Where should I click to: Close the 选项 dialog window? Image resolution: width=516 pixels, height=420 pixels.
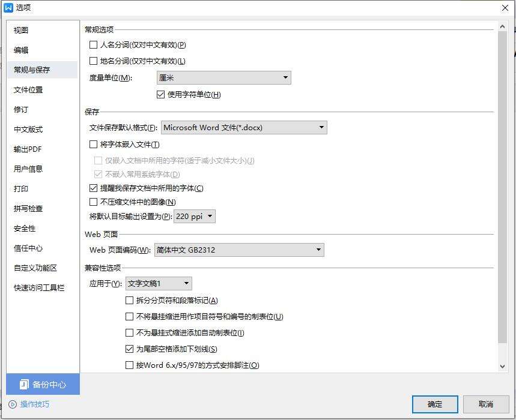coord(505,8)
